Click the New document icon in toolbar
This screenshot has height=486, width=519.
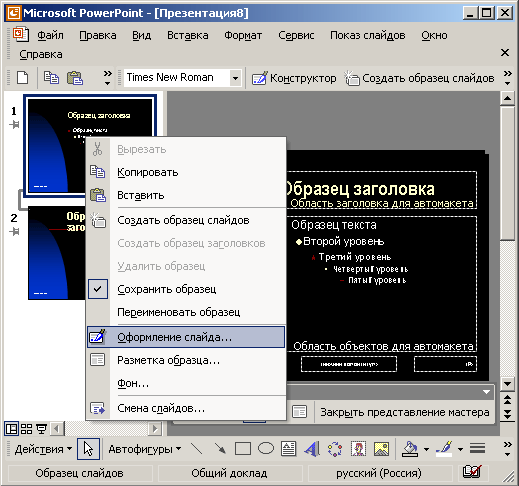tap(23, 78)
